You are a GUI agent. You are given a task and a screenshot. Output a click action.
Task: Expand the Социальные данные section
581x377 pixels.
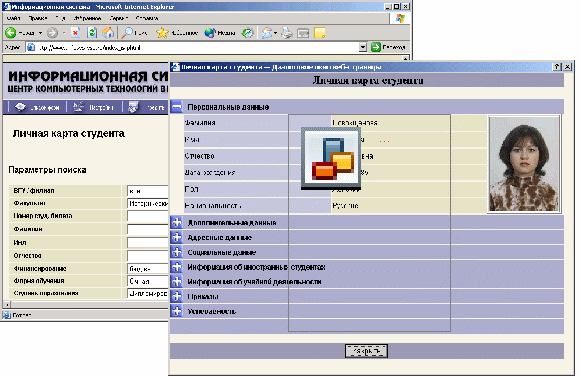(x=177, y=252)
